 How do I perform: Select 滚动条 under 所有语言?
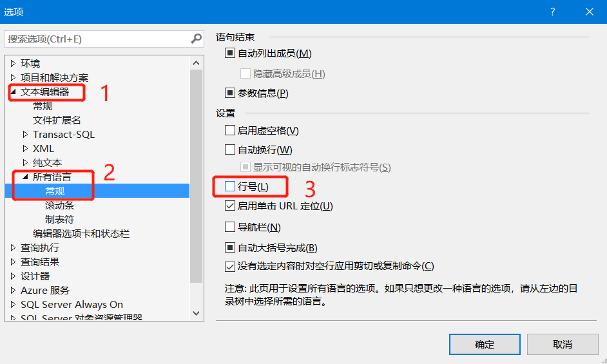tap(59, 206)
